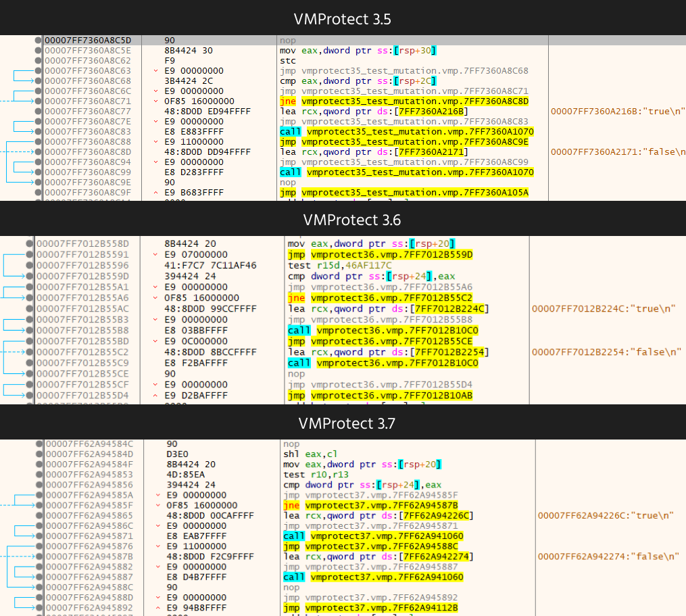Select jmp to vmp.7FF7360A105A instruction

click(x=404, y=193)
